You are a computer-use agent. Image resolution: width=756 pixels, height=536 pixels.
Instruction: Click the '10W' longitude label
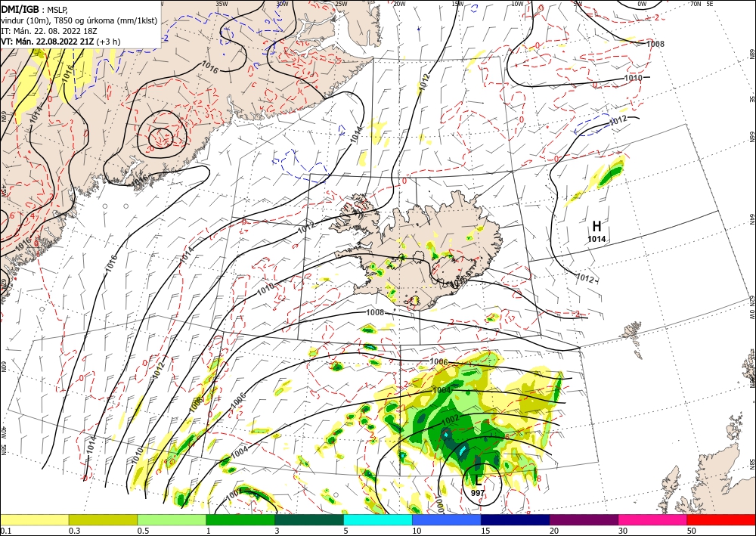coord(517,4)
